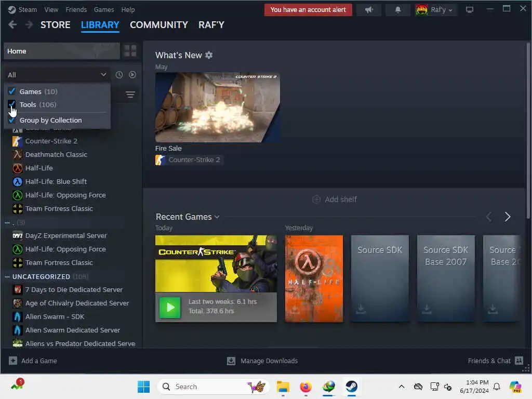Open the All filter dropdown
The image size is (532, 399).
pyautogui.click(x=57, y=75)
